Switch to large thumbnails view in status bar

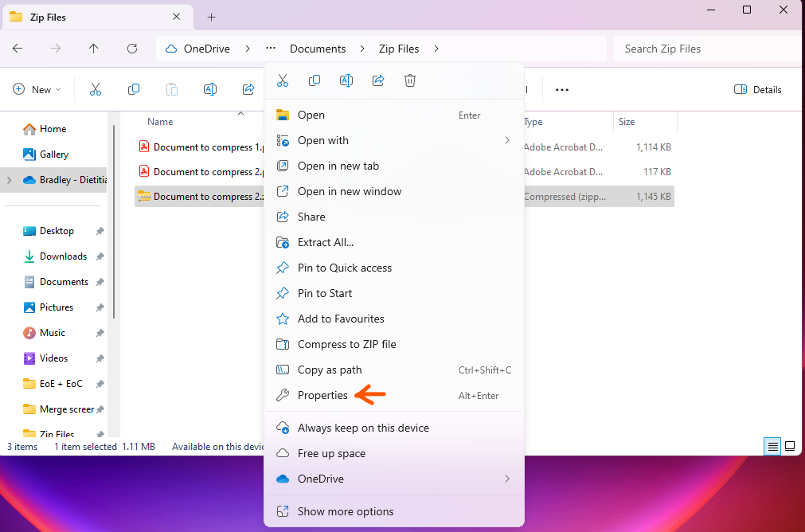click(x=790, y=447)
